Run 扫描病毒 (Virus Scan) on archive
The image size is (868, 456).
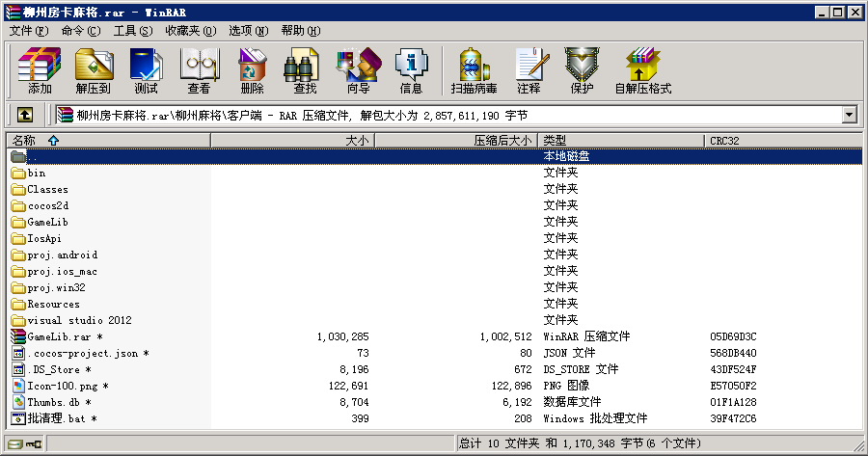(474, 70)
